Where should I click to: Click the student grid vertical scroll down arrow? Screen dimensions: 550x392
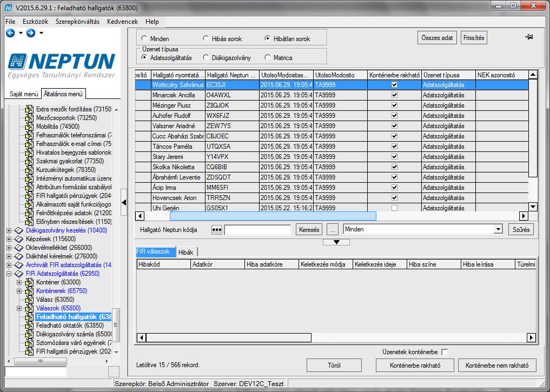[x=533, y=207]
